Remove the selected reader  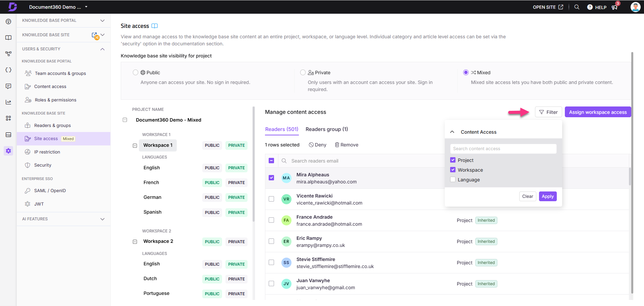346,145
